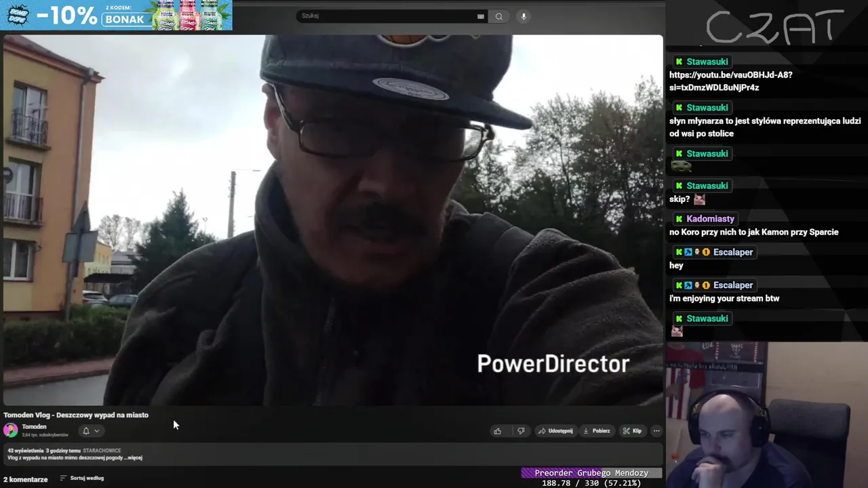Screen dimensions: 868x488
Task: Click the emote after 'skip?' in chat
Action: coord(699,199)
